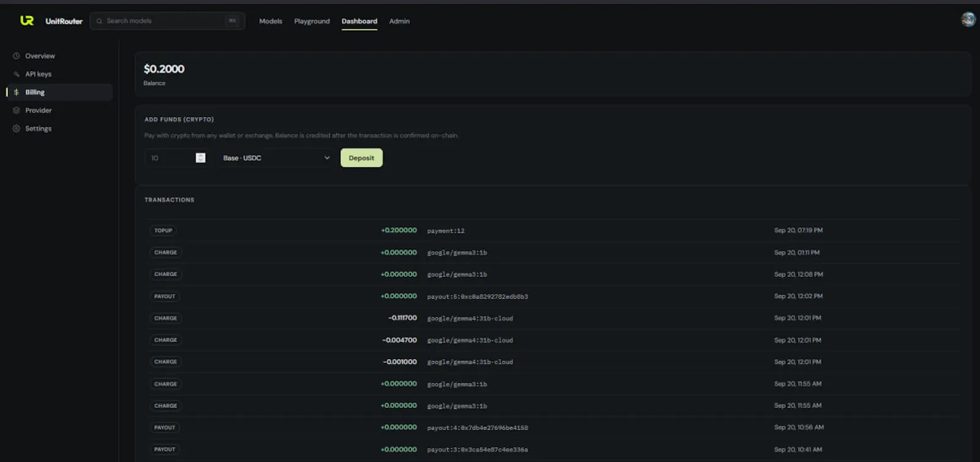Select the Dashboard tab
This screenshot has height=462, width=980.
tap(360, 21)
